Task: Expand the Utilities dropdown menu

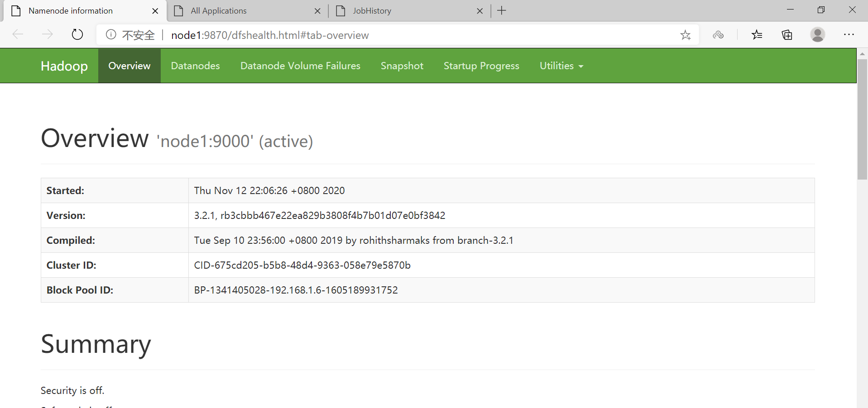Action: tap(561, 66)
